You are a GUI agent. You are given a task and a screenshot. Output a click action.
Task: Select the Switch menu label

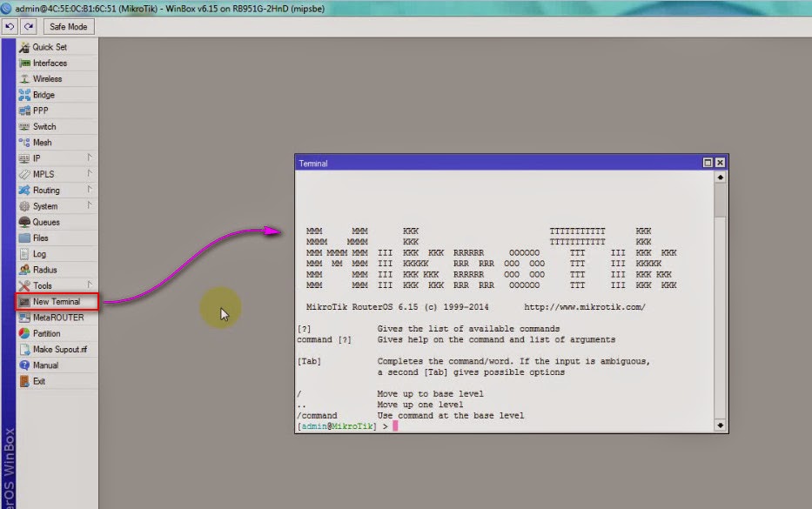(44, 127)
